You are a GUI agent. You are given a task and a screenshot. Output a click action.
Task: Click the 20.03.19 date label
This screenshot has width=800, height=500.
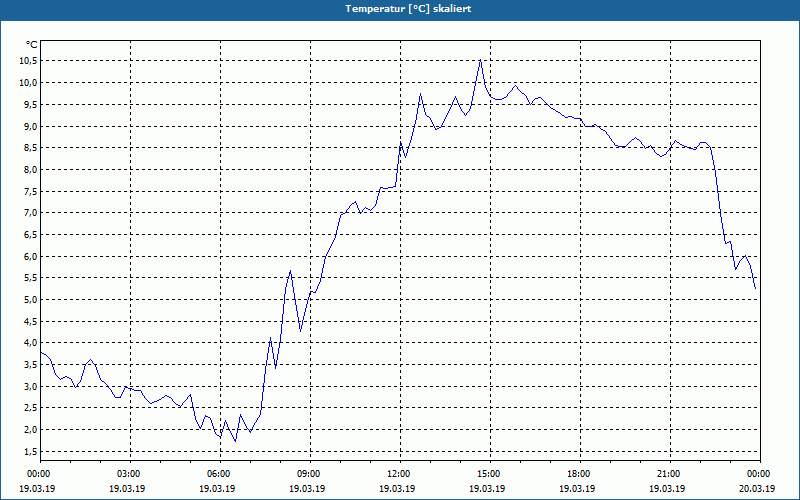point(757,489)
